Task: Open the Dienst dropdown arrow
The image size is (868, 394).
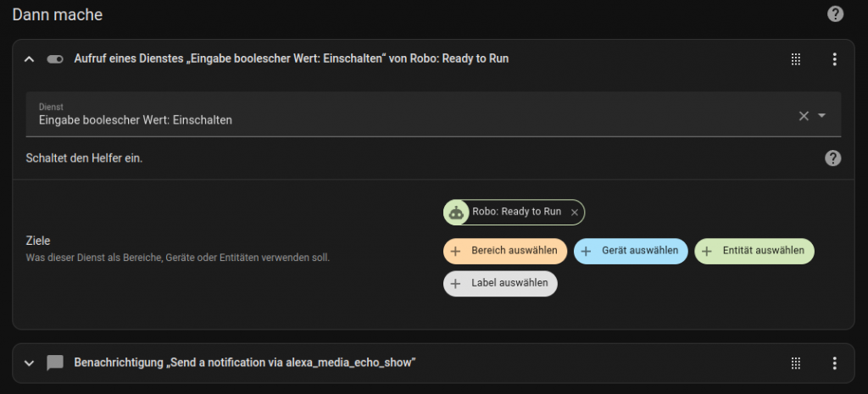Action: pyautogui.click(x=822, y=115)
